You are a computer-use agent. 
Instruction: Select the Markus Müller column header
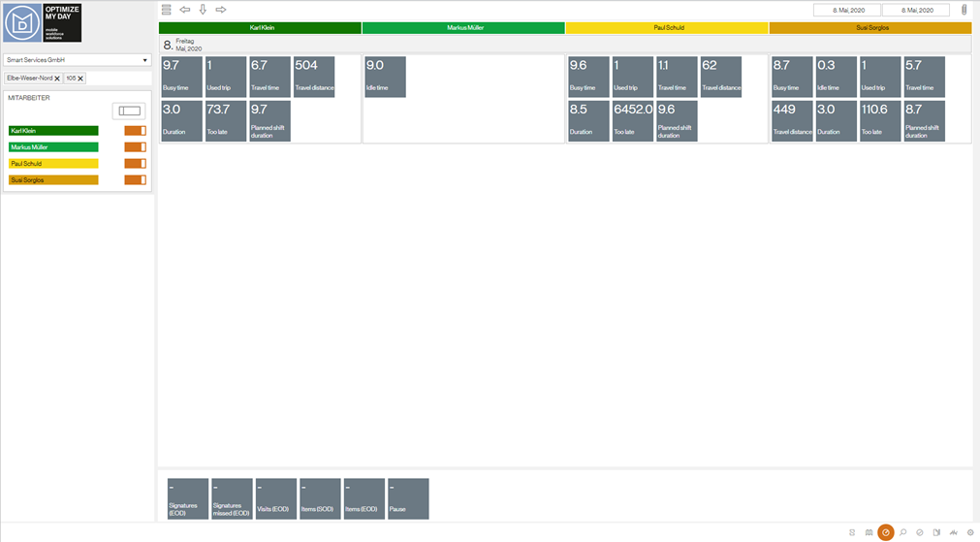click(463, 28)
